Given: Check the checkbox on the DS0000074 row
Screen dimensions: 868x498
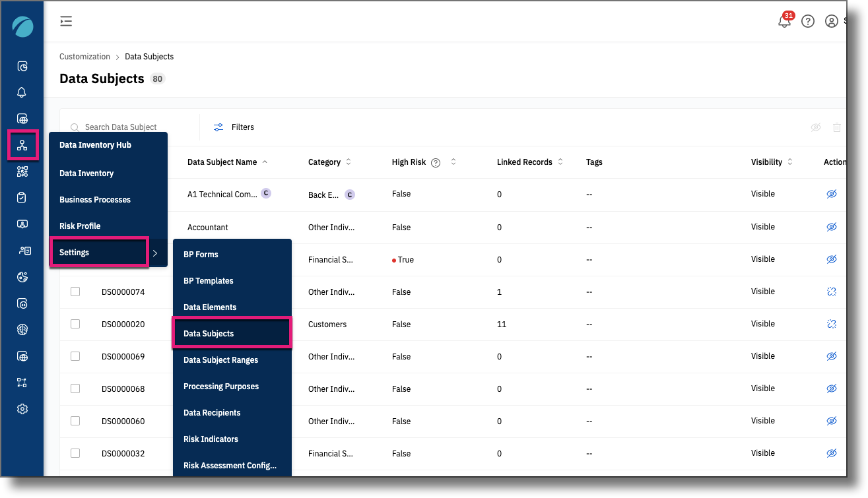Looking at the screenshot, I should [x=75, y=292].
